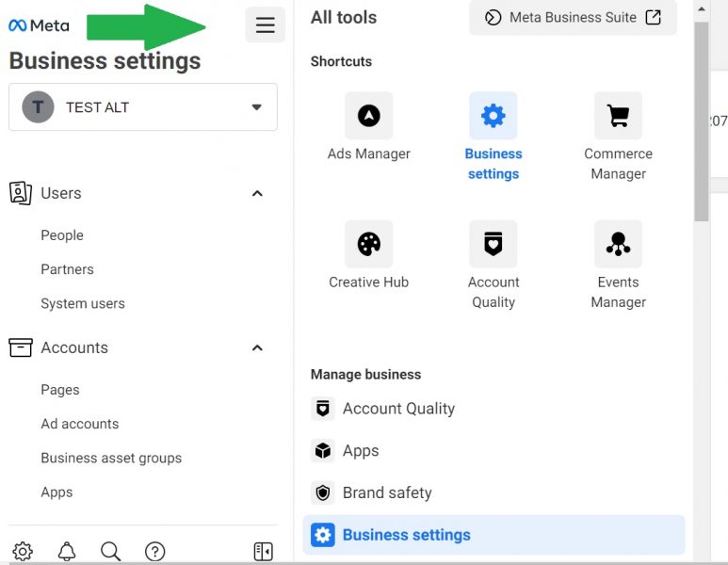Open the TEST ALT business account dropdown

[143, 107]
